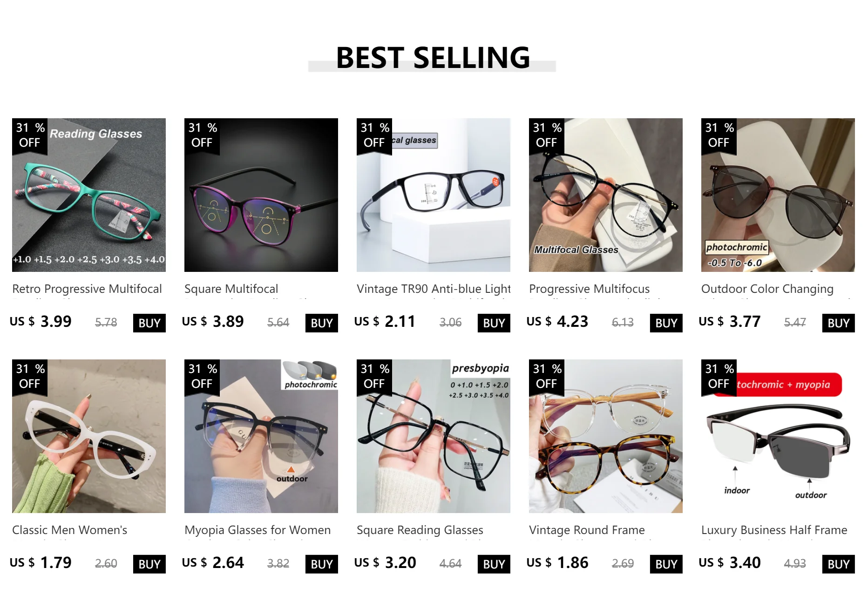Open the Vintage TR90 Anti-blue Light glasses image
The height and width of the screenshot is (595, 868).
[x=434, y=195]
